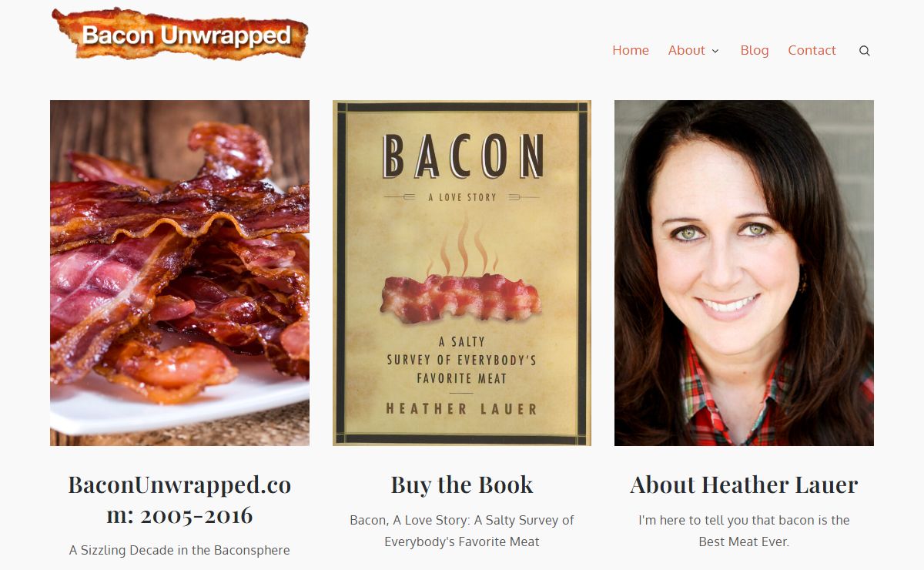The width and height of the screenshot is (924, 570).
Task: Open the About menu item
Action: click(686, 50)
